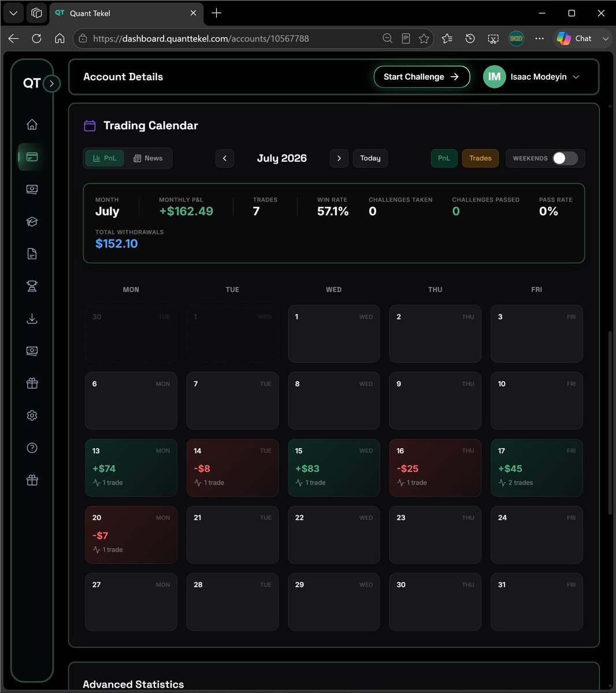Image resolution: width=616 pixels, height=693 pixels.
Task: Select the accounts card icon in the sidebar
Action: coord(32,157)
